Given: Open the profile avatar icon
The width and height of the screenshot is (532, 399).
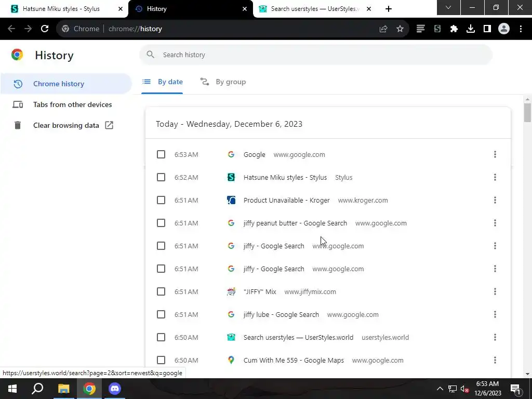Looking at the screenshot, I should click(504, 29).
